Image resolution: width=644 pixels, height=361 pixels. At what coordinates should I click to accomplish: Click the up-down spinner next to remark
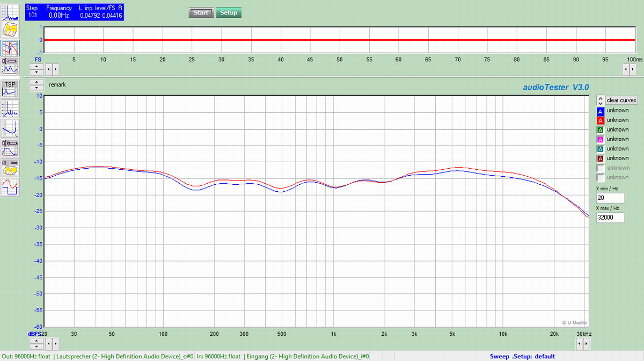[36, 85]
